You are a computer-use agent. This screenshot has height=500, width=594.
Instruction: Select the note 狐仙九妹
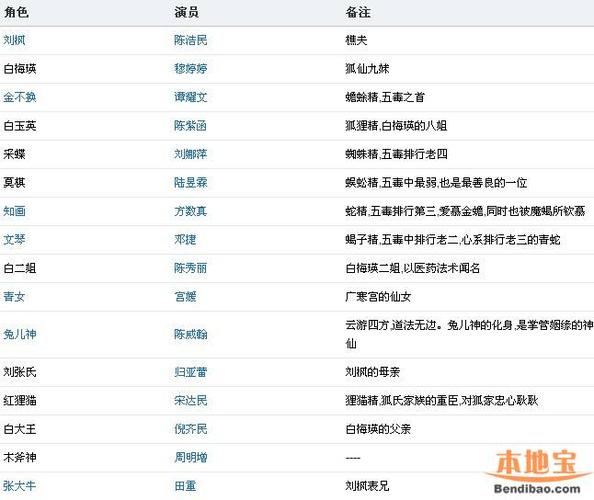tap(367, 69)
